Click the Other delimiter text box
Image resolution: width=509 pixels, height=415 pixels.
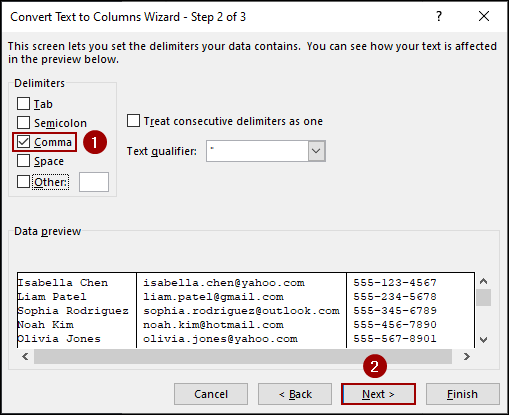click(x=94, y=182)
